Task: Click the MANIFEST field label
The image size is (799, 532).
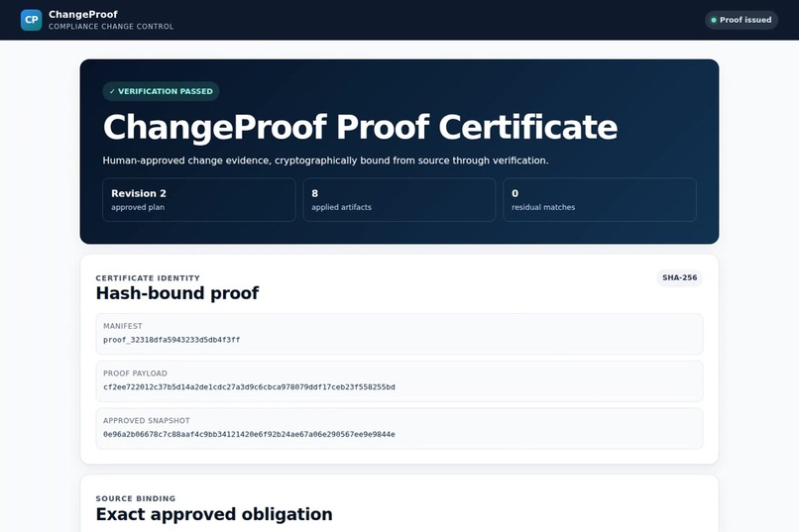Action: point(123,326)
